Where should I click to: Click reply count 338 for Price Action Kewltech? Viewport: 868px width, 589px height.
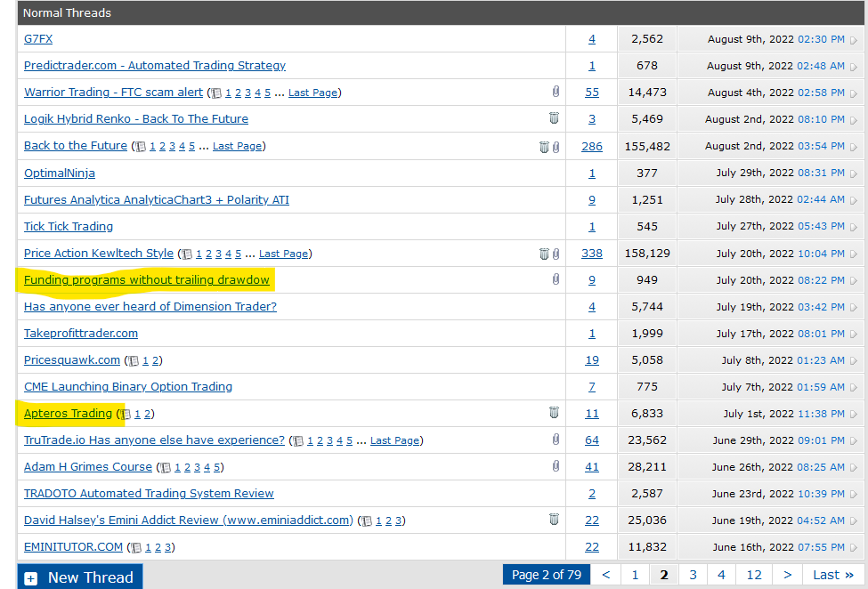click(592, 254)
